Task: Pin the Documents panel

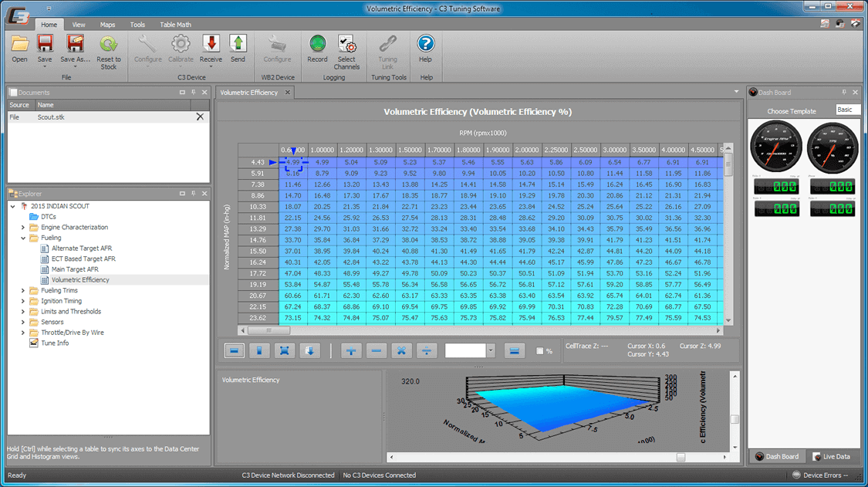Action: [193, 93]
